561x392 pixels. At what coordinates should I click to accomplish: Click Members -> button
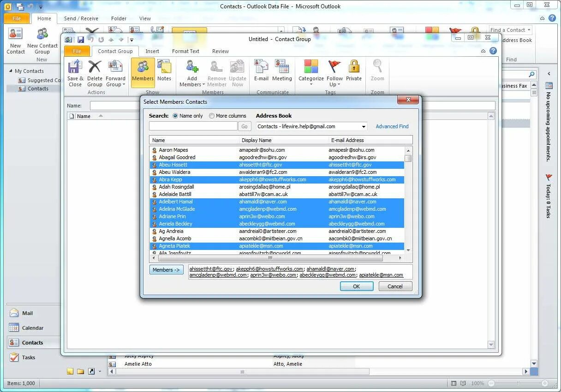pyautogui.click(x=166, y=270)
